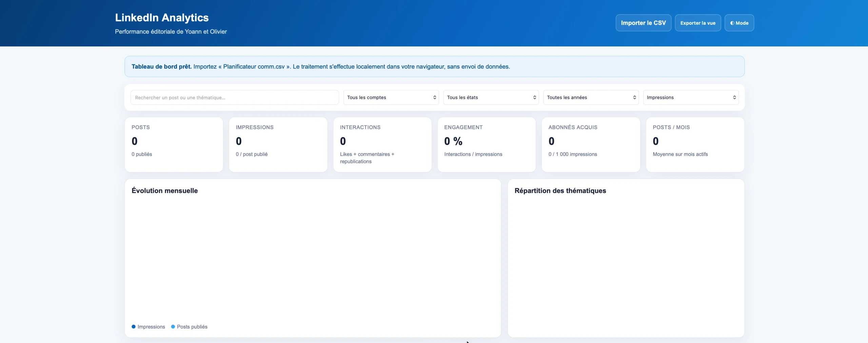Click the Importer le CSV button
868x343 pixels.
tap(643, 23)
